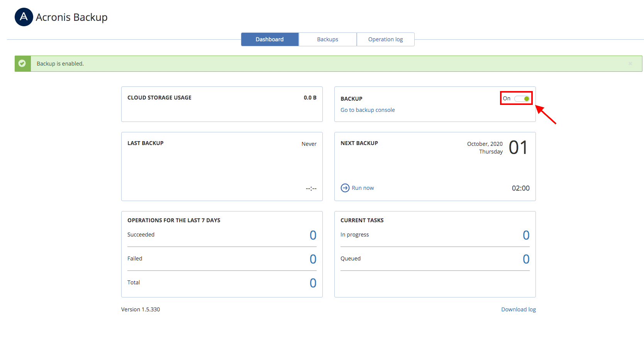The width and height of the screenshot is (644, 338).
Task: Click the 'NEXT BACKUP' heading
Action: click(x=359, y=143)
